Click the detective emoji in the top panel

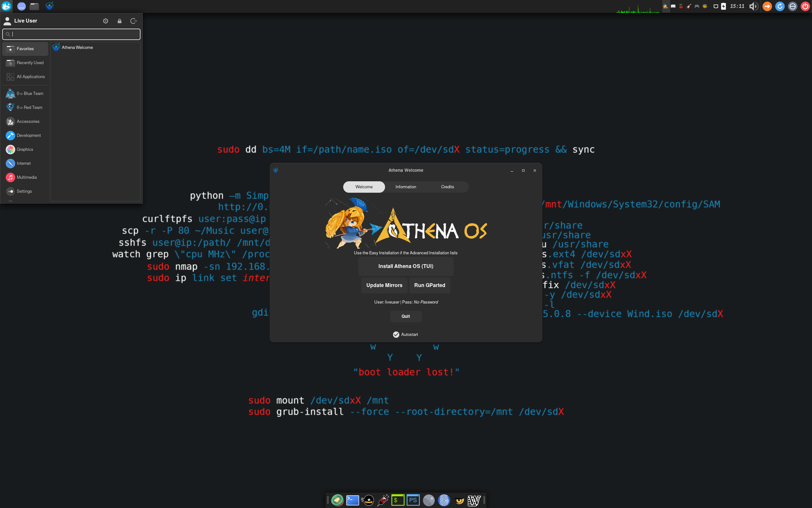click(665, 6)
